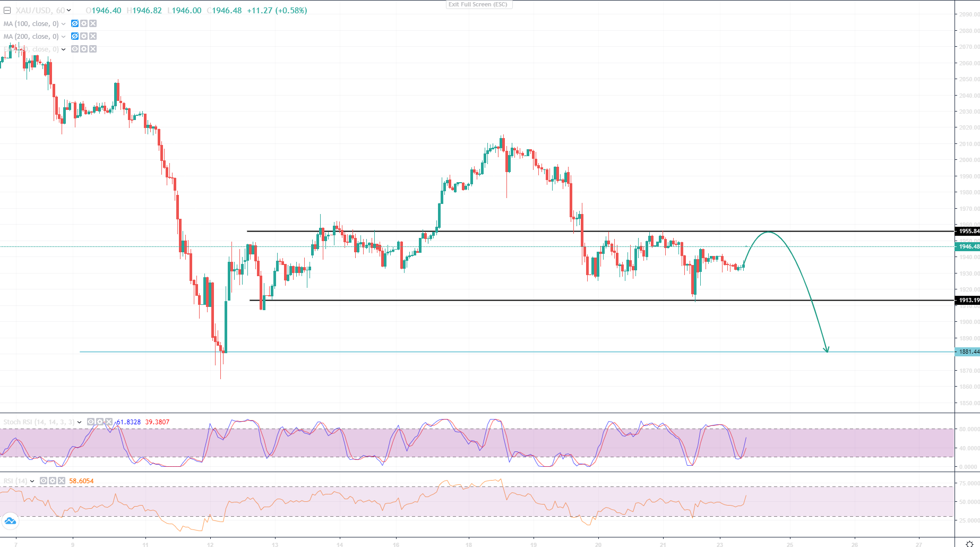
Task: Click the RSI (14) label
Action: 15,481
